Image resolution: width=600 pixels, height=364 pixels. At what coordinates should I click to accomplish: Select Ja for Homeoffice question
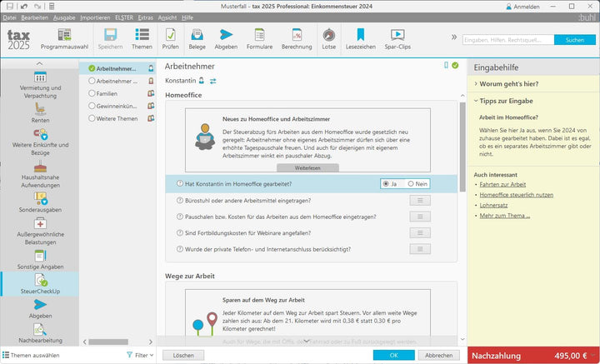(x=389, y=184)
